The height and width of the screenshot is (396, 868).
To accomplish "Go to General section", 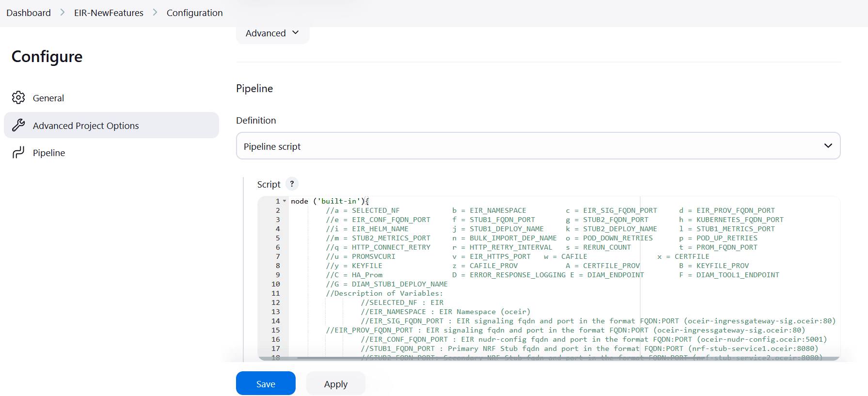I will (x=111, y=98).
